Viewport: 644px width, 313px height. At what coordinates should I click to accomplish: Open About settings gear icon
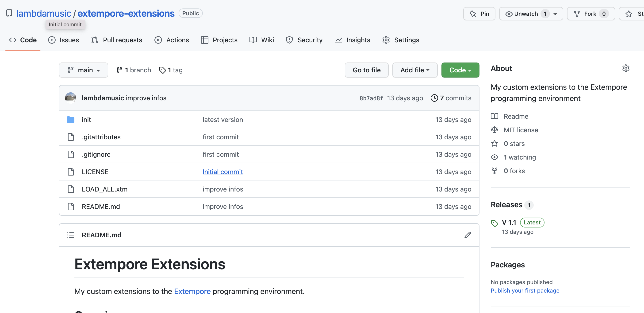[x=626, y=68]
